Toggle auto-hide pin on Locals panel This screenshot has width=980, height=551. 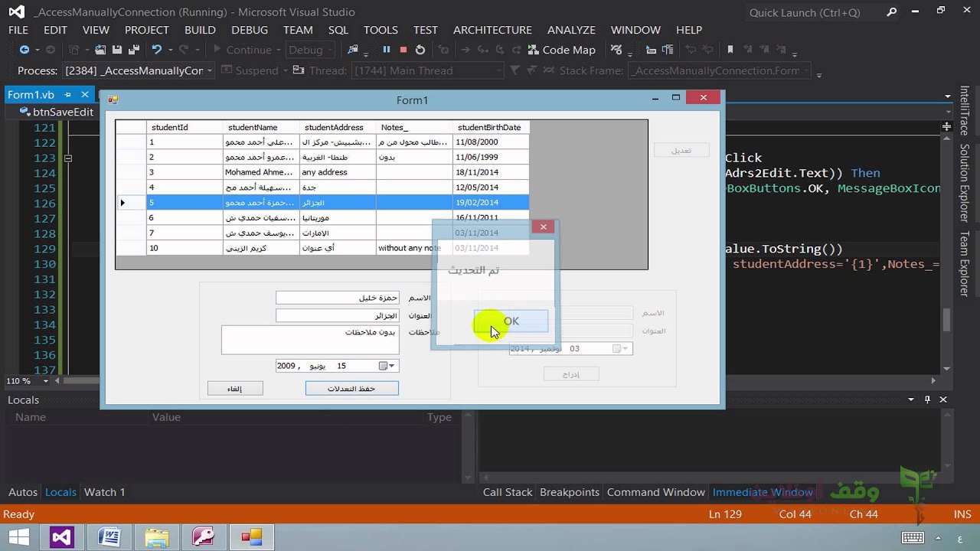[927, 399]
